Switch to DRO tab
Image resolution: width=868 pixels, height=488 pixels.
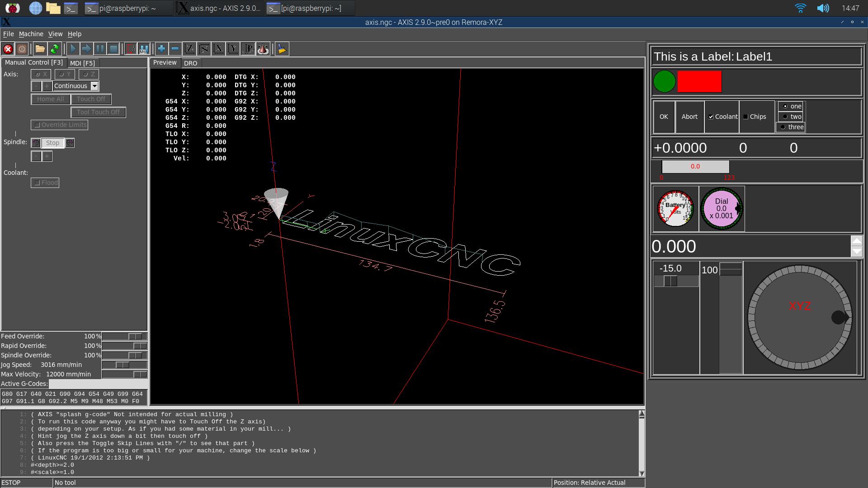(191, 63)
